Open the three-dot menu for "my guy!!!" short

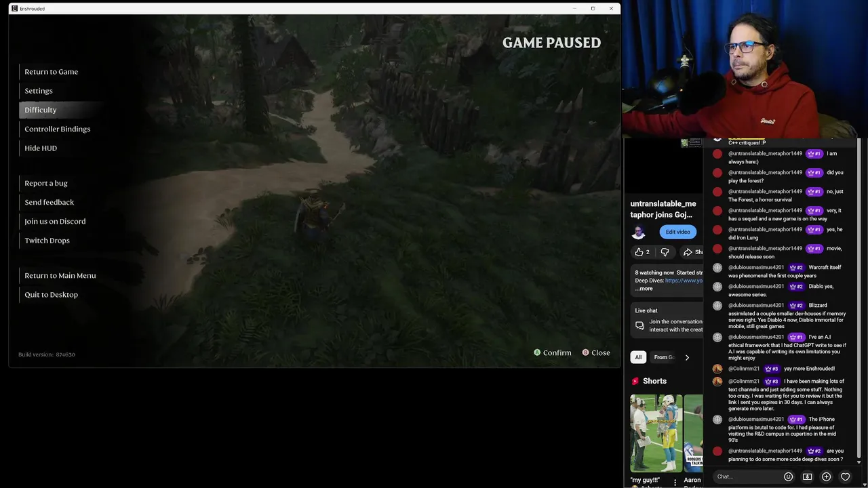click(x=675, y=483)
